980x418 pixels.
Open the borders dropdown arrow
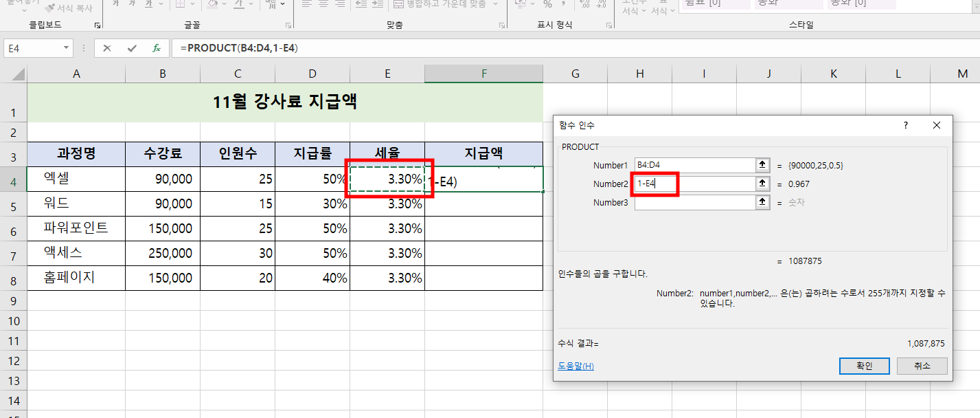pyautogui.click(x=194, y=4)
